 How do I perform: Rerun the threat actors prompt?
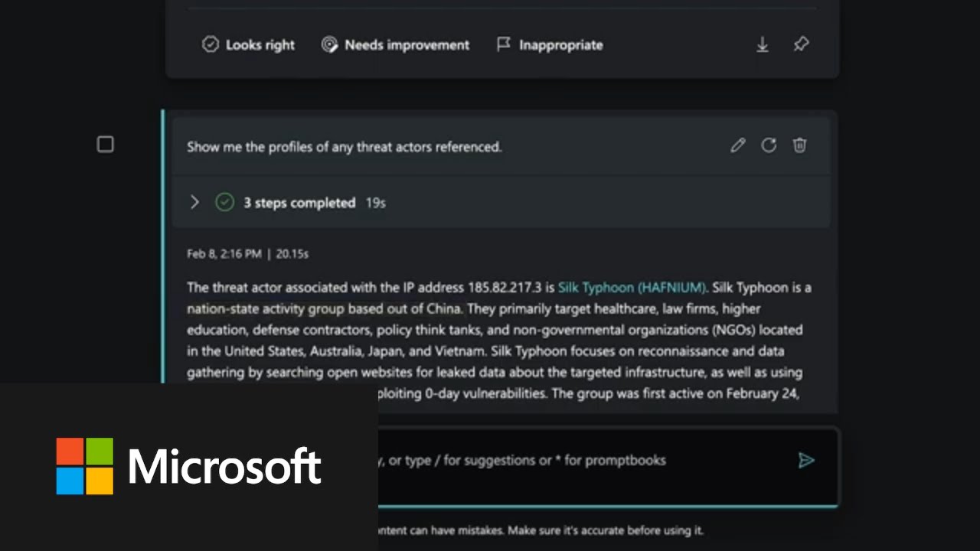point(769,145)
